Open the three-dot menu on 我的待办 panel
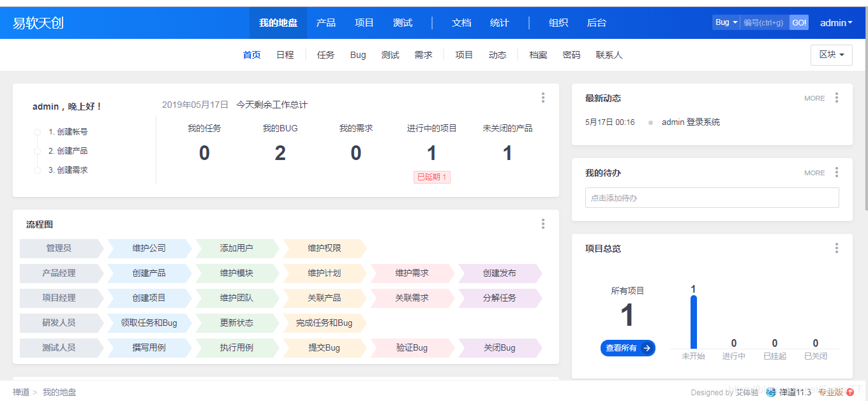Image resolution: width=868 pixels, height=401 pixels. click(837, 172)
